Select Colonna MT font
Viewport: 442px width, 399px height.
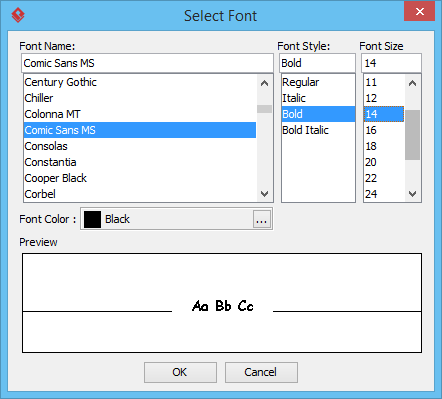(x=140, y=114)
